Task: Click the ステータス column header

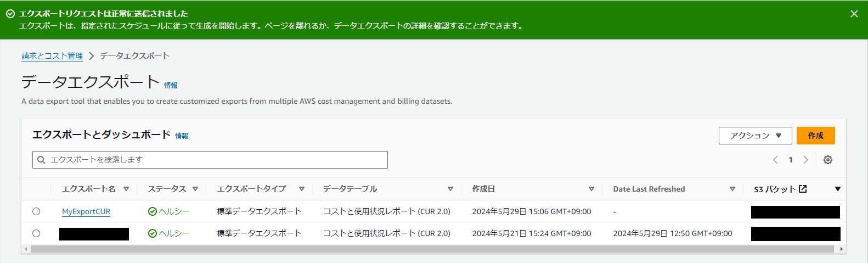Action: coord(167,189)
